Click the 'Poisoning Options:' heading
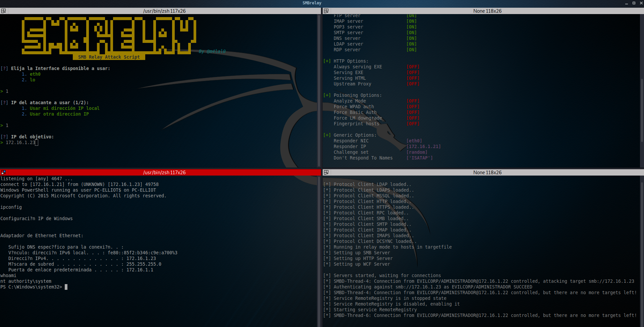 pos(358,95)
